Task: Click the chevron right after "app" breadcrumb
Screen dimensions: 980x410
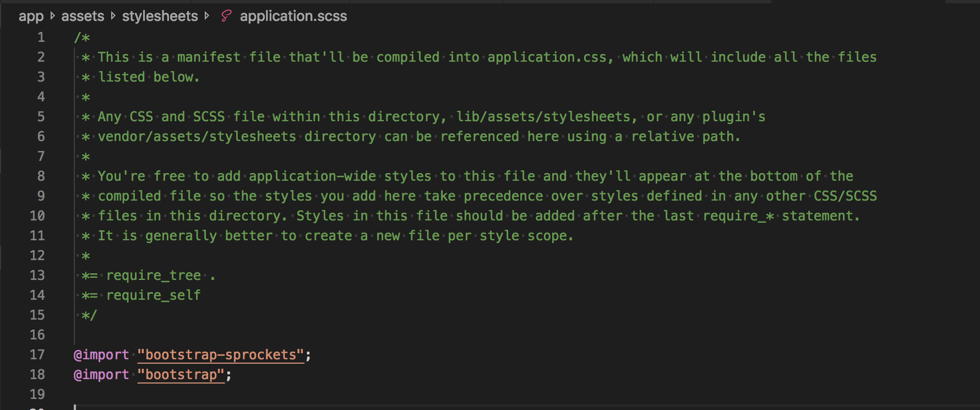Action: pos(52,16)
